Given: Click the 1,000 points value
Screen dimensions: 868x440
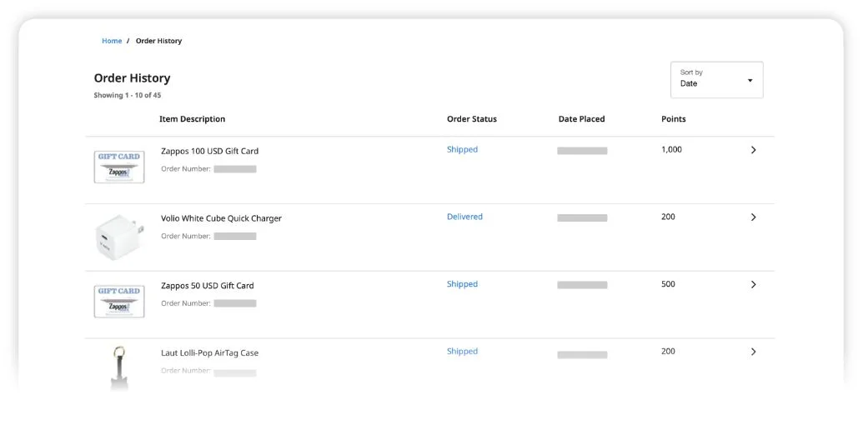Looking at the screenshot, I should click(671, 149).
